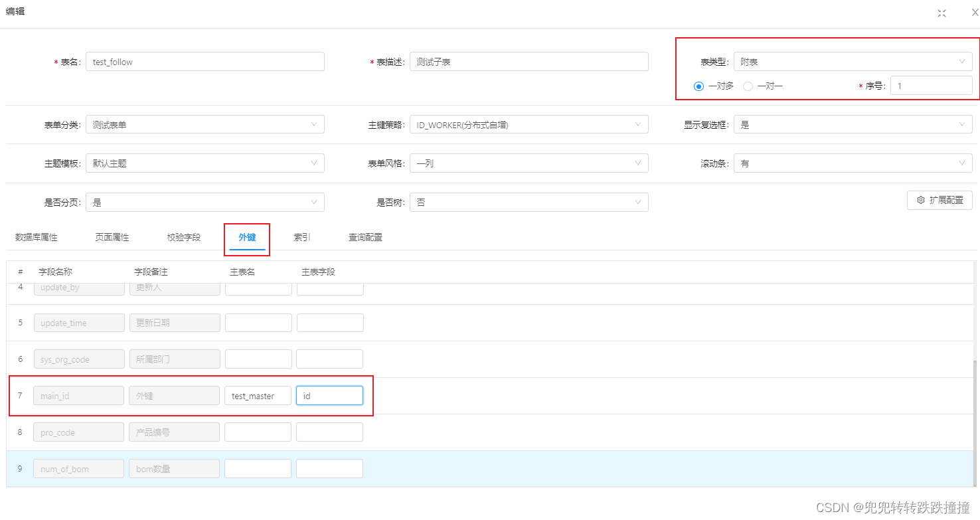Screen dimensions: 980x520
Task: Click the 产品编号 field remark box
Action: (x=175, y=432)
